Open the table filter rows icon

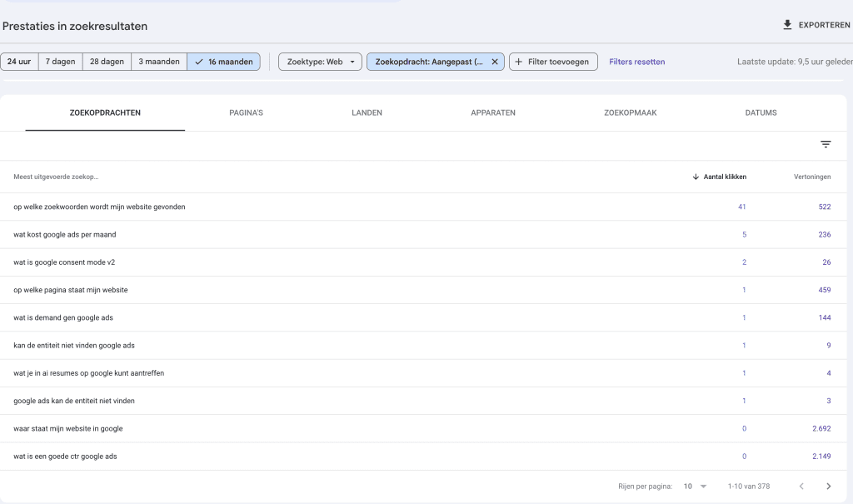[826, 144]
